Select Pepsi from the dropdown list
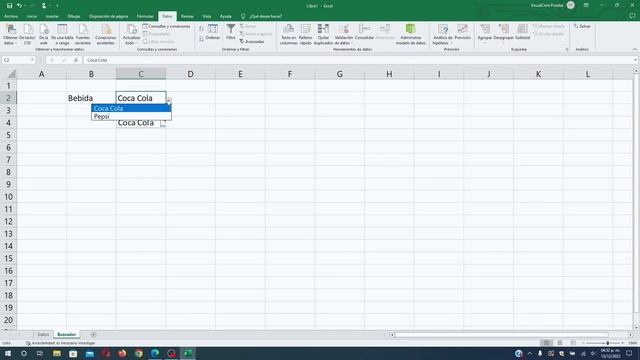 (131, 116)
